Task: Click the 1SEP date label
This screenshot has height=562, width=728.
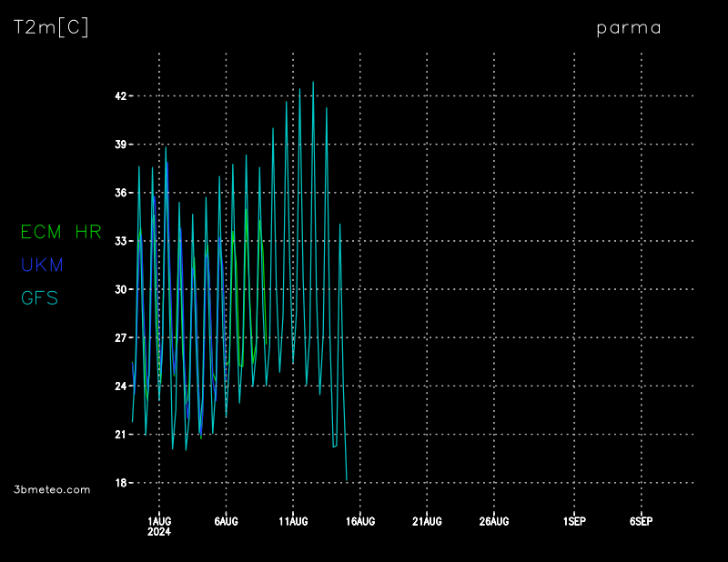Action: 574,521
